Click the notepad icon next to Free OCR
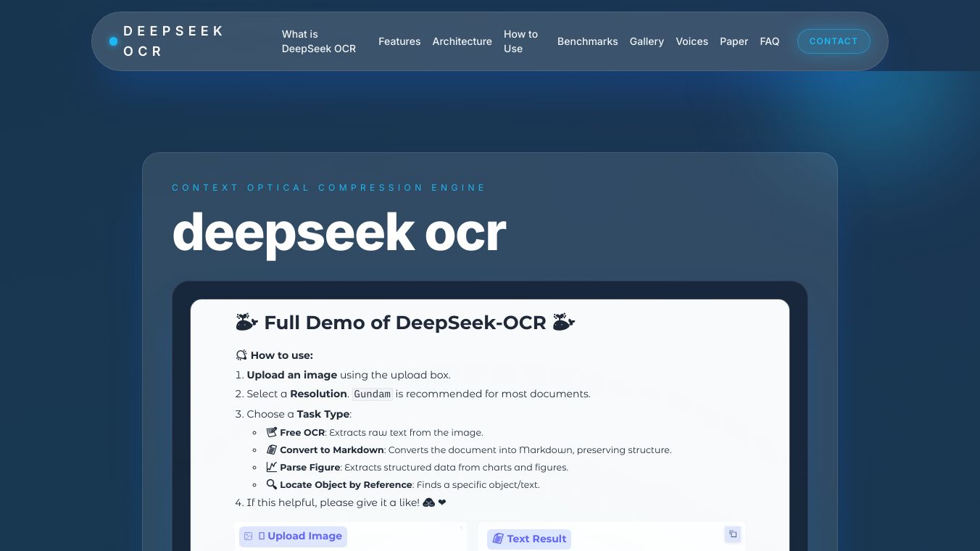980x551 pixels. [x=272, y=432]
